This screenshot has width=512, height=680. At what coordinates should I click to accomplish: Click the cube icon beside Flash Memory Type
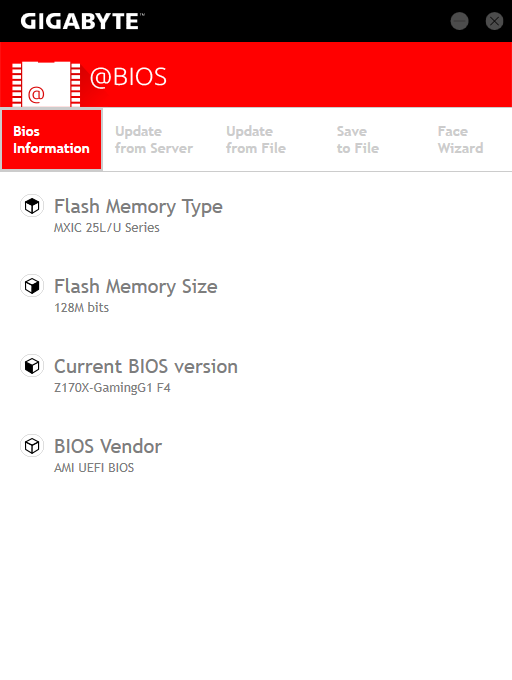[x=32, y=206]
